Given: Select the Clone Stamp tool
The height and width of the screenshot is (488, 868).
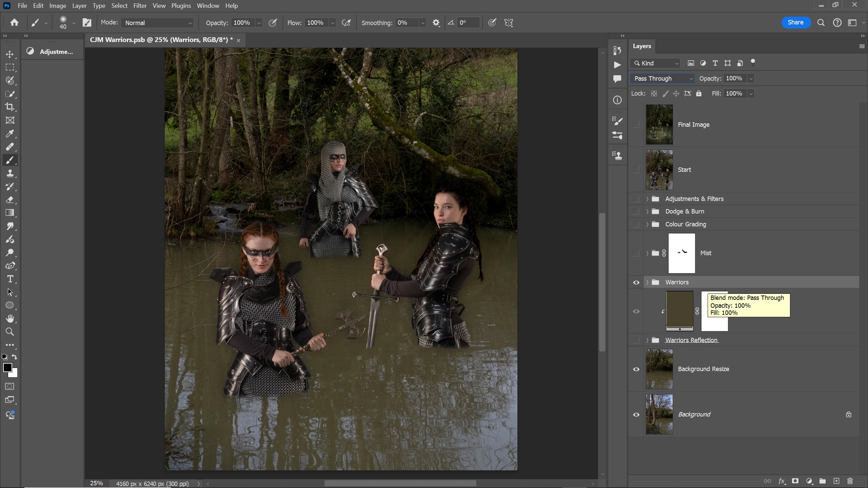Looking at the screenshot, I should pyautogui.click(x=10, y=174).
